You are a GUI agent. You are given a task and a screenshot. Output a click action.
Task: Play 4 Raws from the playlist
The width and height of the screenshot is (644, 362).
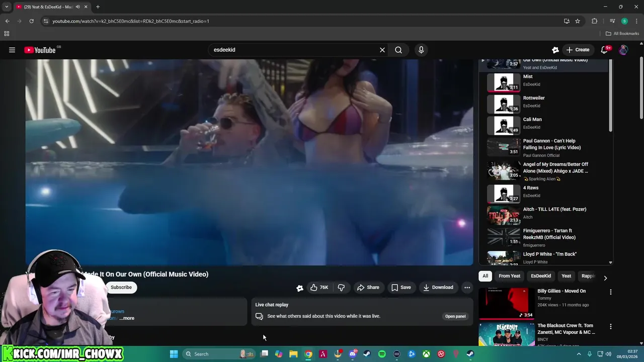point(543,193)
